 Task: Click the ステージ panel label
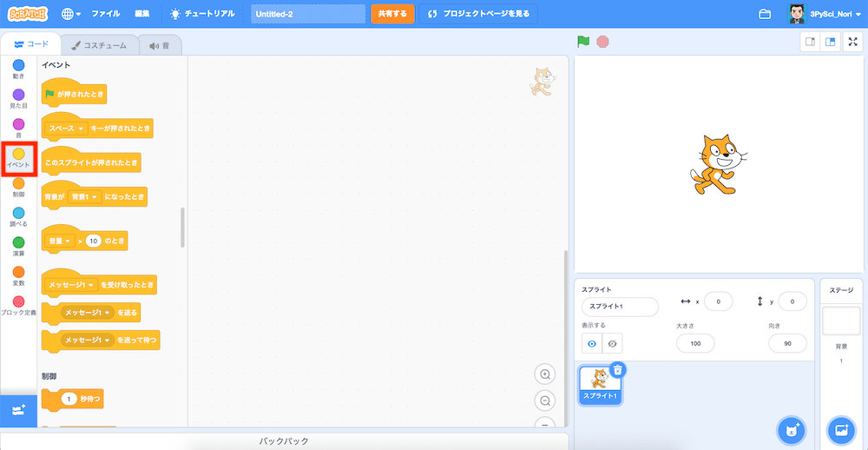[x=841, y=290]
